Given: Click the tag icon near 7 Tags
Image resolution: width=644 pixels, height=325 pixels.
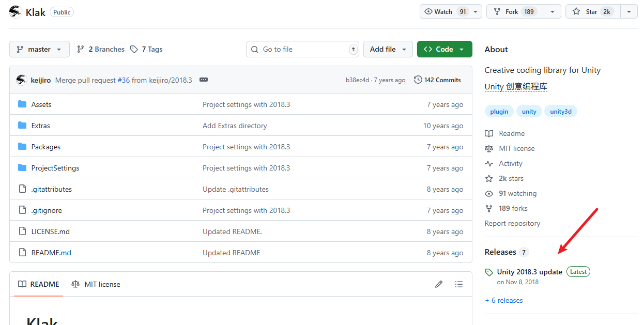Looking at the screenshot, I should tap(134, 49).
